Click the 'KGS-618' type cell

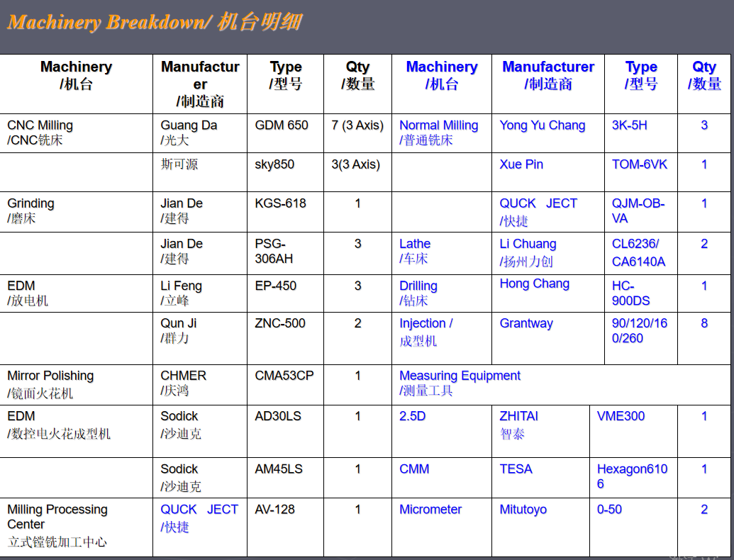click(286, 212)
